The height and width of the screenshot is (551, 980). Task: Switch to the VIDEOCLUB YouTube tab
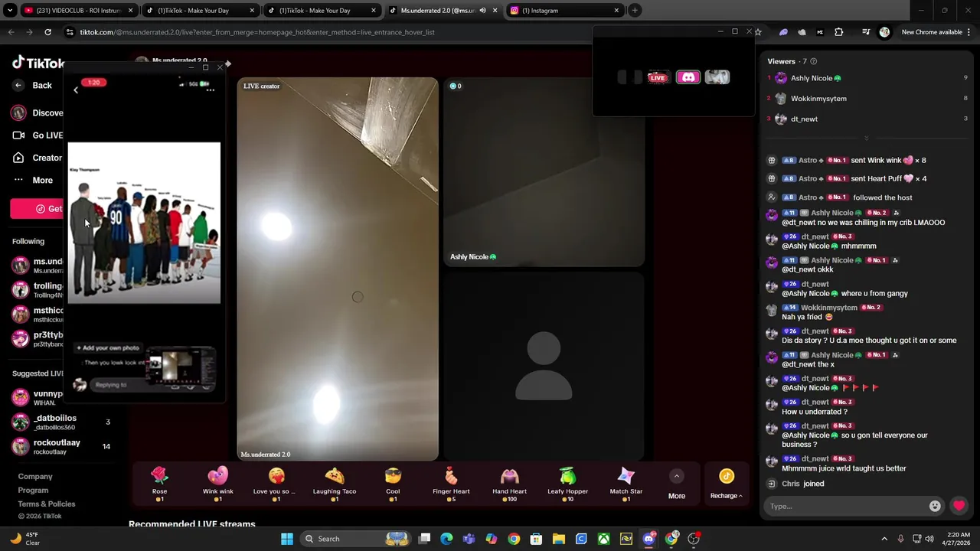click(78, 11)
